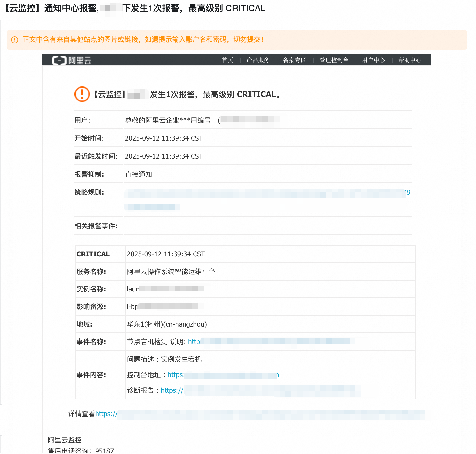Viewport: 476px width, 454px height.
Task: Click the 报警抑制 label
Action: coord(89,174)
